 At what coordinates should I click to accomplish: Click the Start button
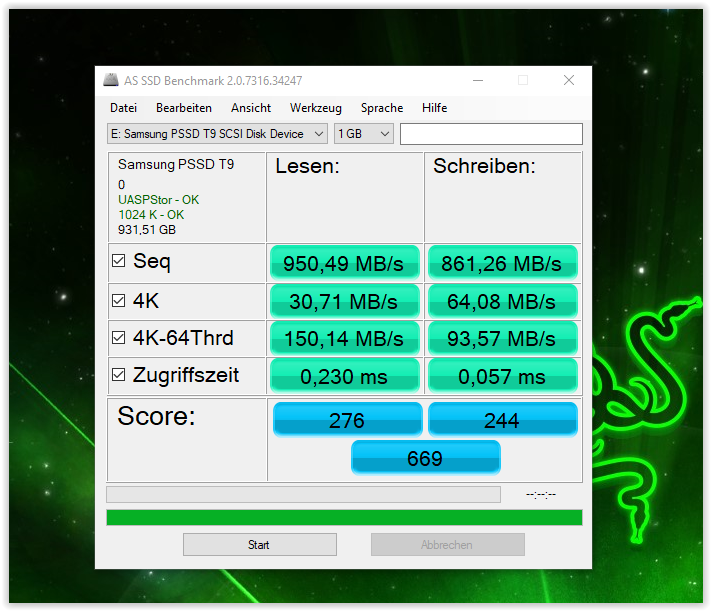pyautogui.click(x=260, y=544)
